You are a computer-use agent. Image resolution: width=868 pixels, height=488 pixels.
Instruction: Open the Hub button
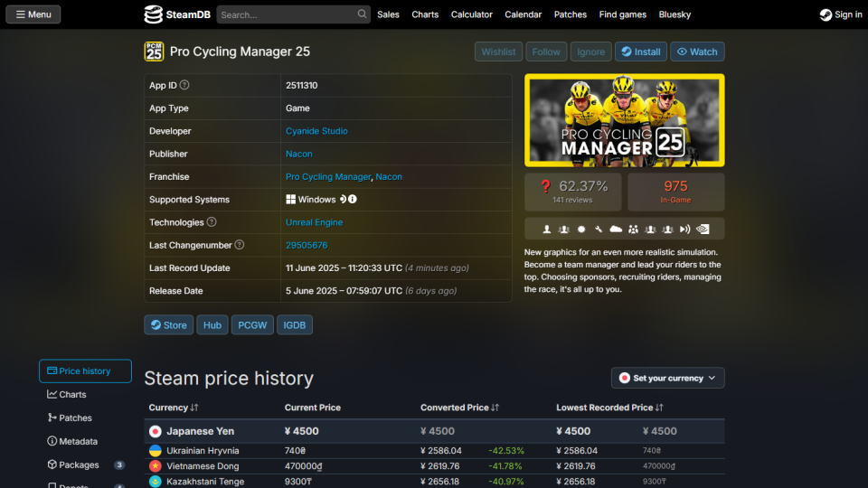pos(212,324)
